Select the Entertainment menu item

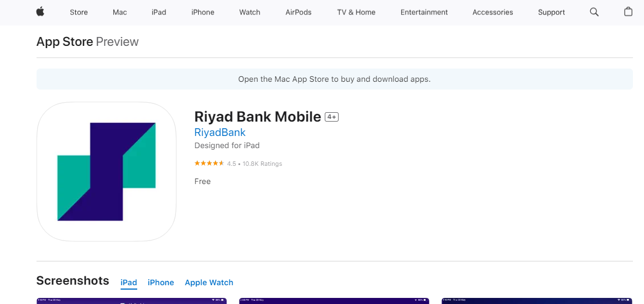point(424,12)
